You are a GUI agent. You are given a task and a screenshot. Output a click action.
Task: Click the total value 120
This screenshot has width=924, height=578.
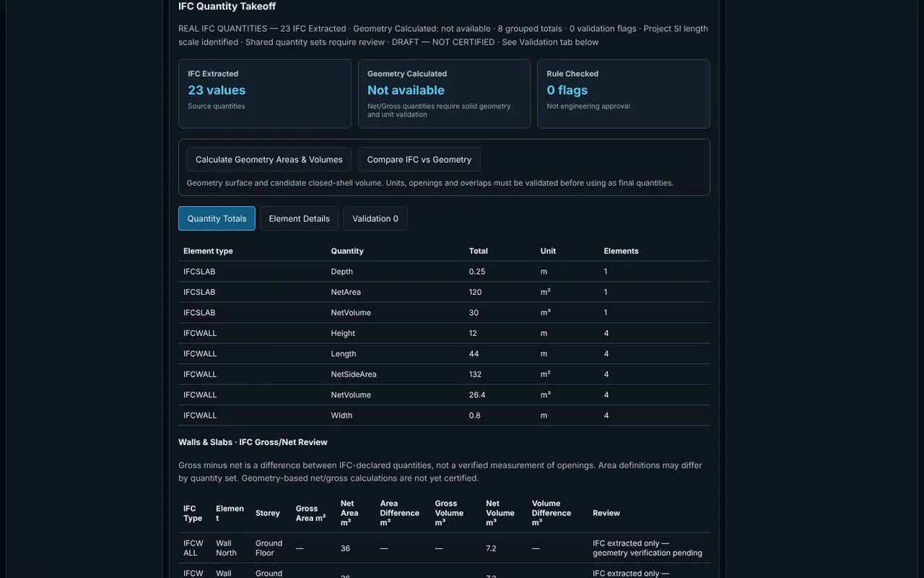click(475, 292)
